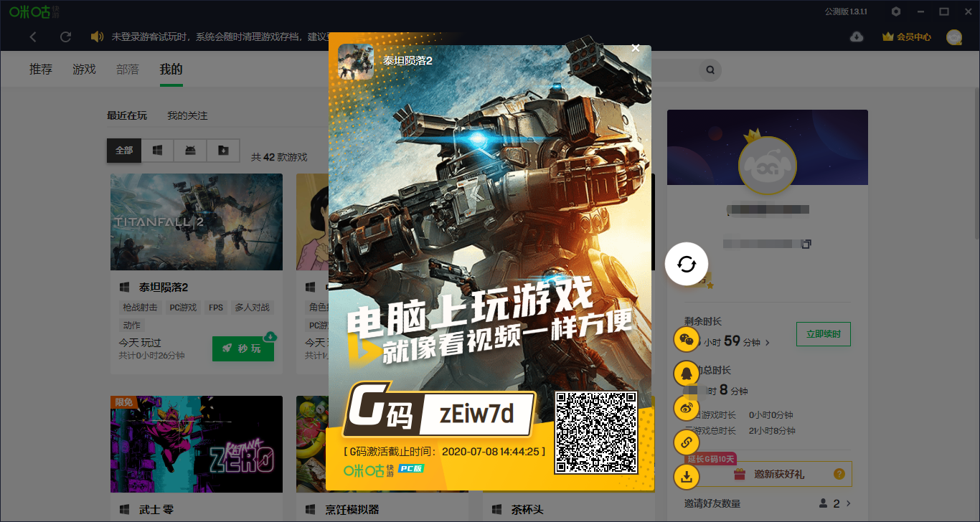Filter by Windows games icon
The width and height of the screenshot is (980, 522).
(x=157, y=151)
